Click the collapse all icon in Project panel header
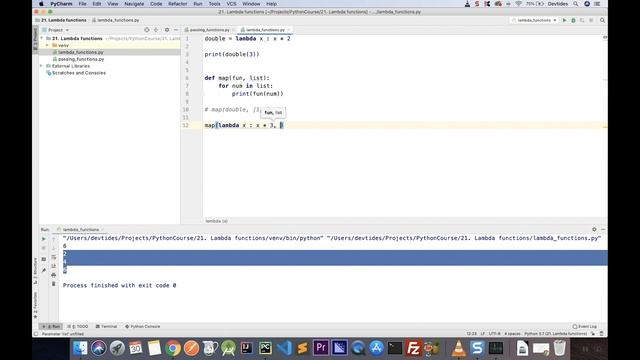The image size is (640, 360). pyautogui.click(x=156, y=30)
